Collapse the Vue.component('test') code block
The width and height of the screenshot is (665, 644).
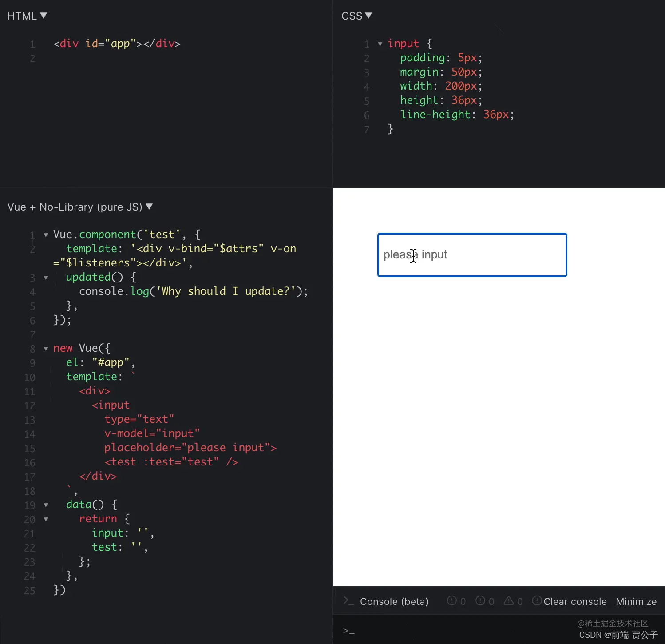tap(46, 235)
